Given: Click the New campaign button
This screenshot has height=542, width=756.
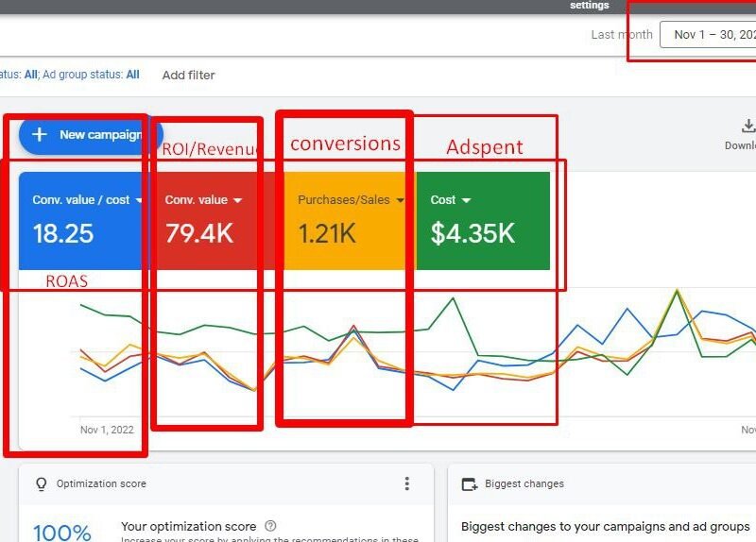Looking at the screenshot, I should pyautogui.click(x=91, y=135).
